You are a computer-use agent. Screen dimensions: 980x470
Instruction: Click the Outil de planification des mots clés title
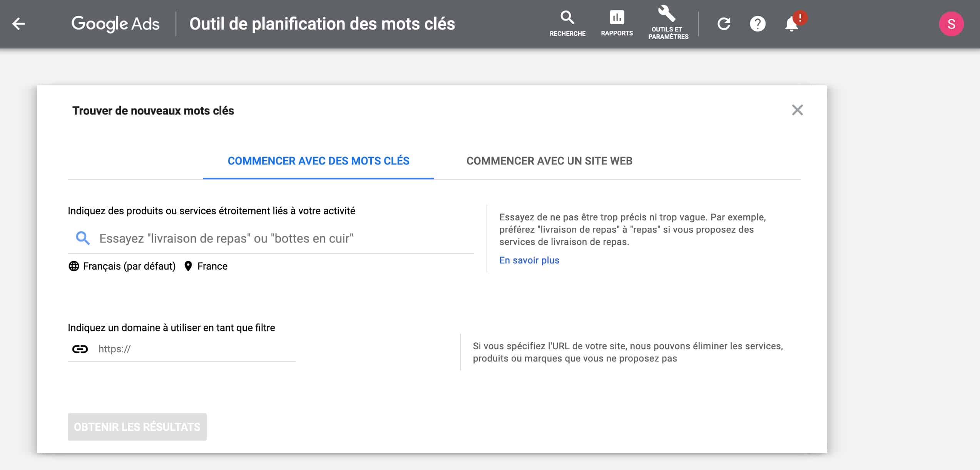(322, 24)
